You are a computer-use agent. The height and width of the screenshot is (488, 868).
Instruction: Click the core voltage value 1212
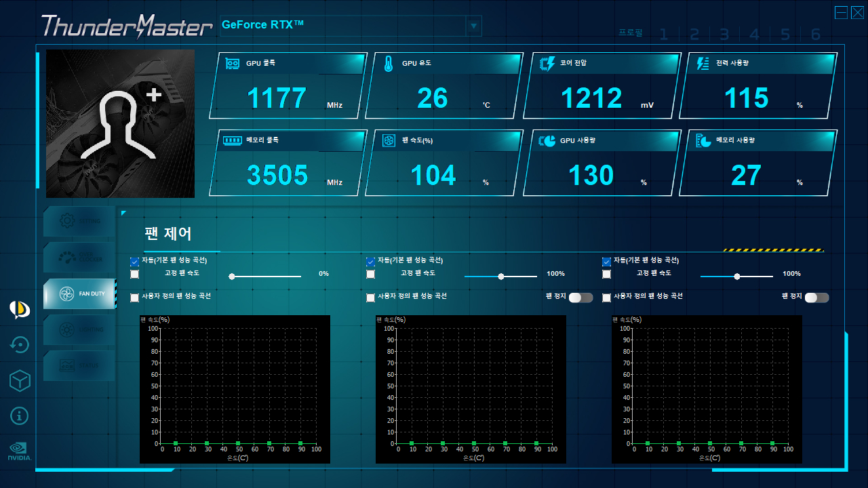click(591, 98)
